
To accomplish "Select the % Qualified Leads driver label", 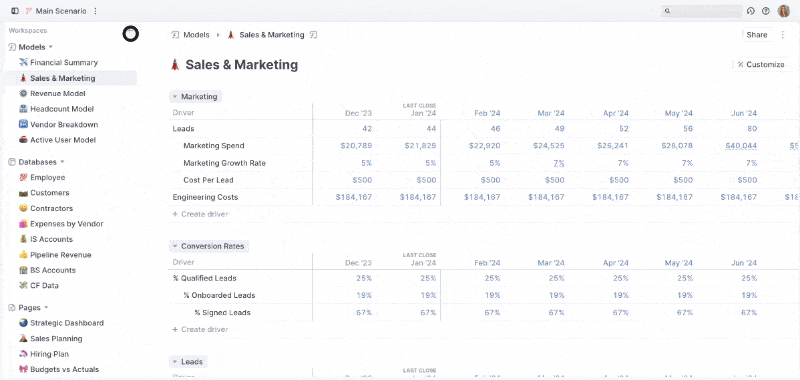I will tap(204, 278).
